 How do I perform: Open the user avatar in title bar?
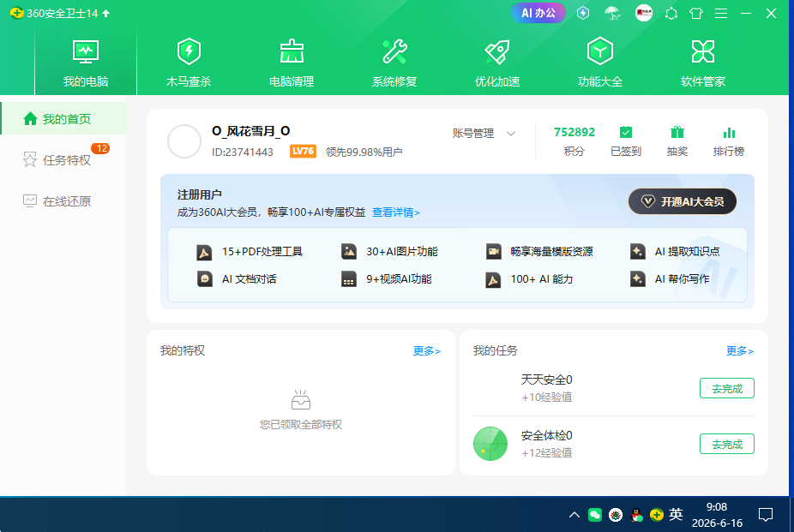pyautogui.click(x=644, y=13)
